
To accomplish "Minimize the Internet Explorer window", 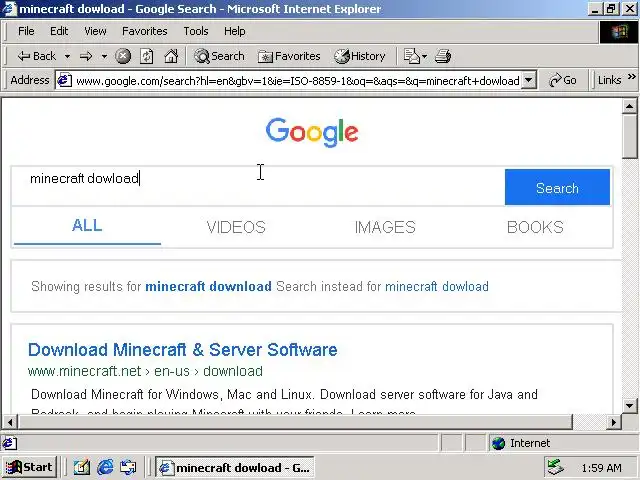I will 595,9.
